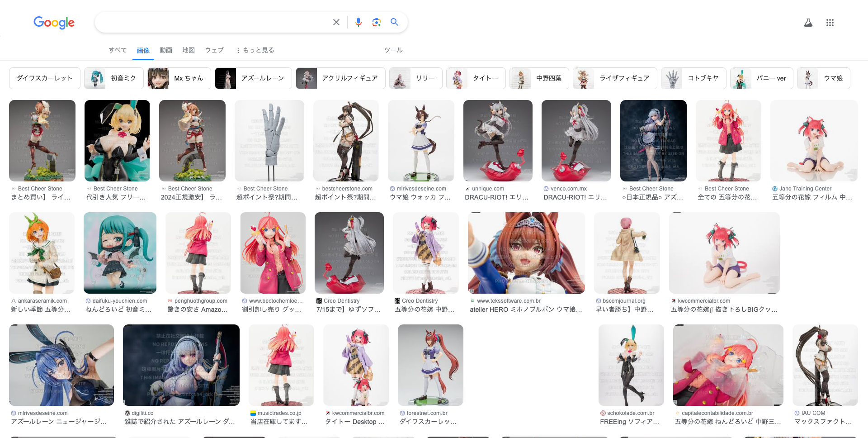Open the Google apps grid icon

[x=830, y=23]
